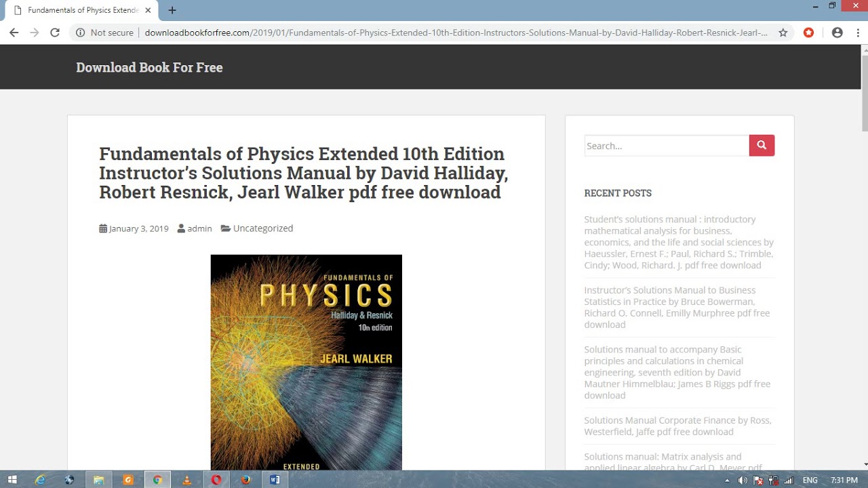The image size is (868, 488).
Task: Open File Explorer from the taskbar
Action: 98,480
